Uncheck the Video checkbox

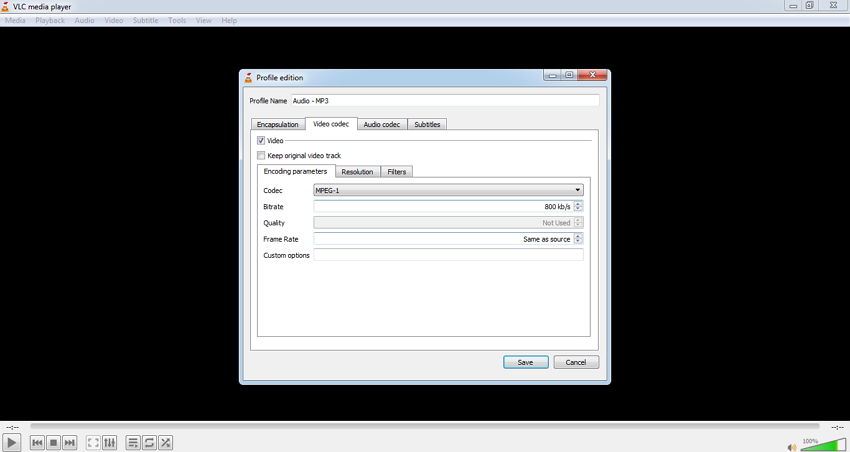pos(261,140)
